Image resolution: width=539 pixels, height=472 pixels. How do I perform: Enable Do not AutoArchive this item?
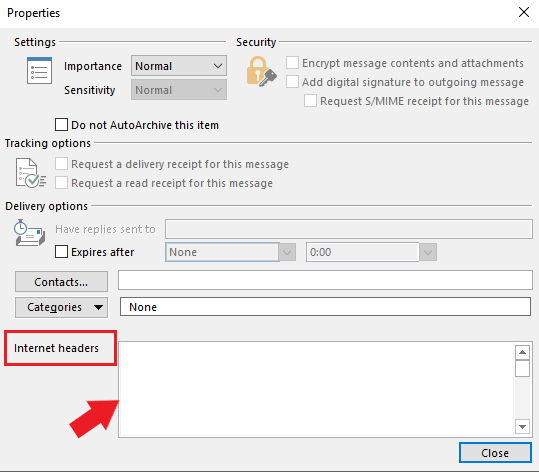click(x=62, y=125)
